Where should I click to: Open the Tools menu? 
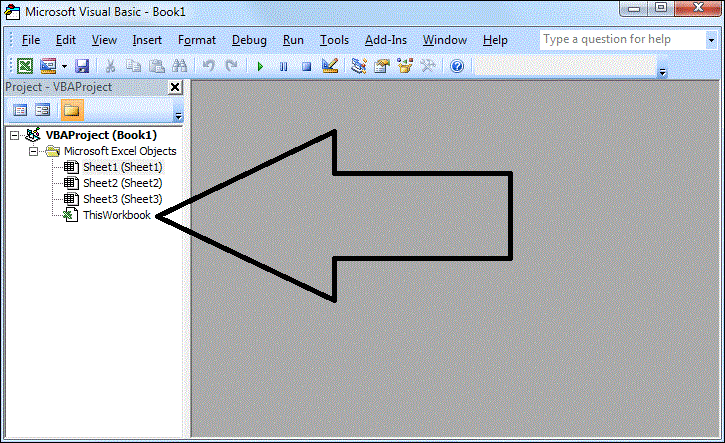tap(334, 40)
